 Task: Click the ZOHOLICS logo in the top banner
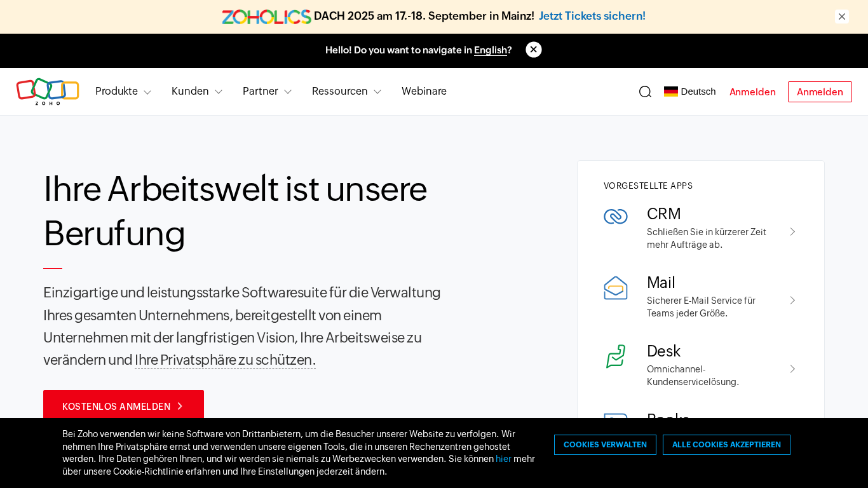(x=266, y=17)
